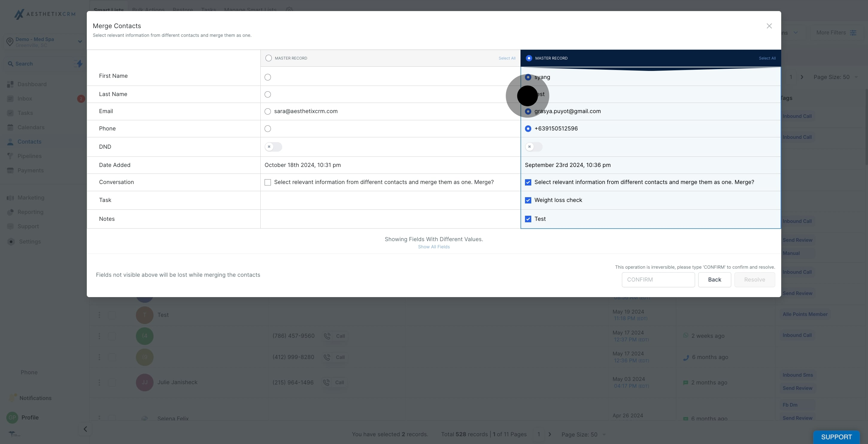Click the CONFIRM text input field
The width and height of the screenshot is (868, 444).
pos(658,280)
